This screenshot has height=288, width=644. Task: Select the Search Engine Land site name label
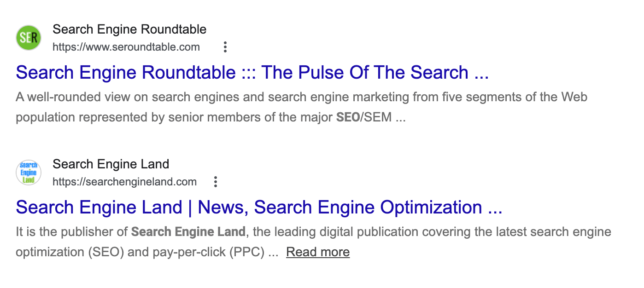111,164
